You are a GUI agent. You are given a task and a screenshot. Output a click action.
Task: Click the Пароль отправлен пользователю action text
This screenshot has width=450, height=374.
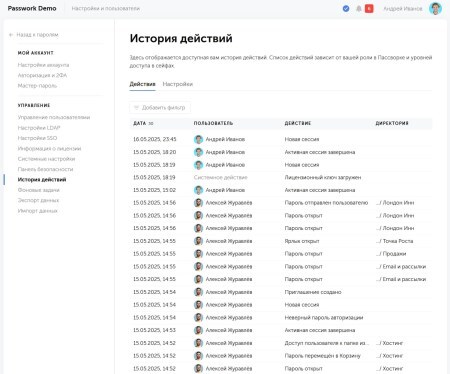point(326,203)
